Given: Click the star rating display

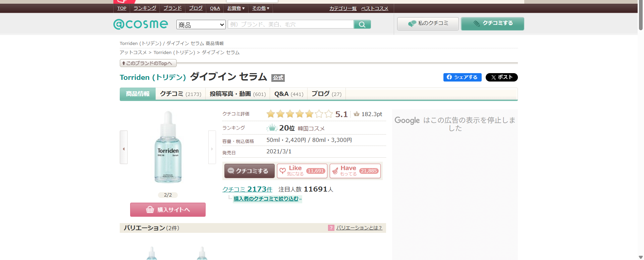Looking at the screenshot, I should click(x=300, y=114).
